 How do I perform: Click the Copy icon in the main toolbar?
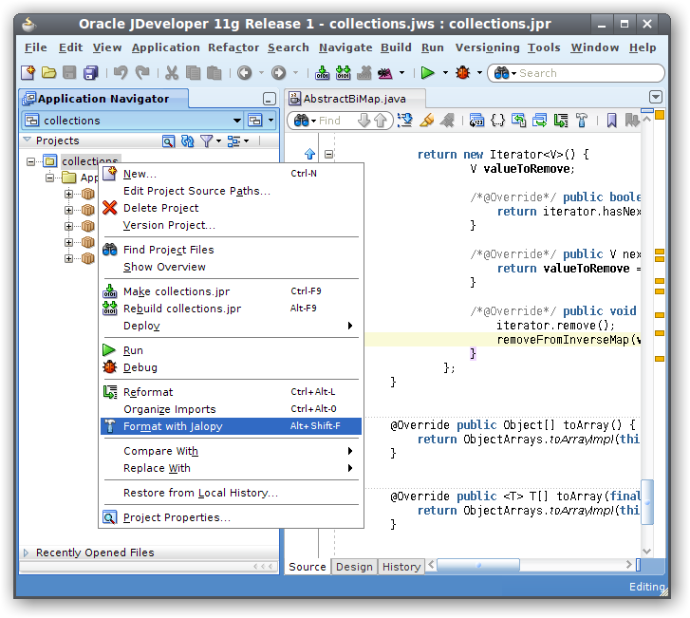[x=193, y=73]
